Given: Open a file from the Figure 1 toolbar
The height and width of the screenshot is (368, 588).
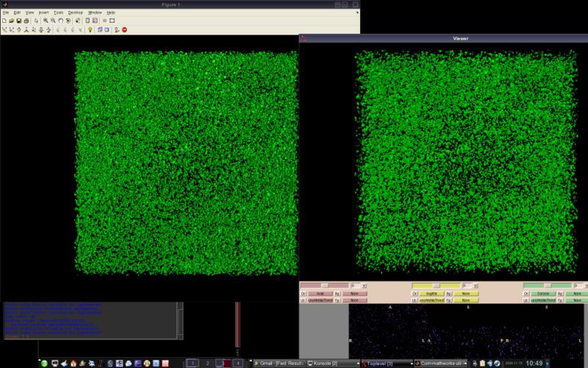Looking at the screenshot, I should pos(11,21).
